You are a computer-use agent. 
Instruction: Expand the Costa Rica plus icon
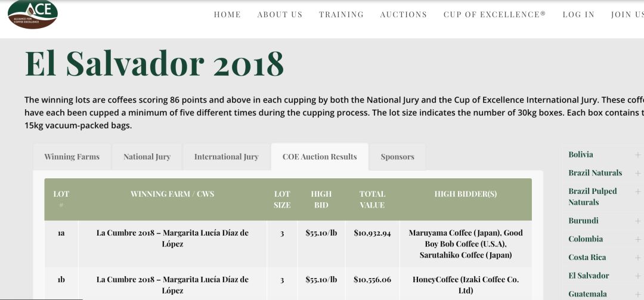(637, 258)
